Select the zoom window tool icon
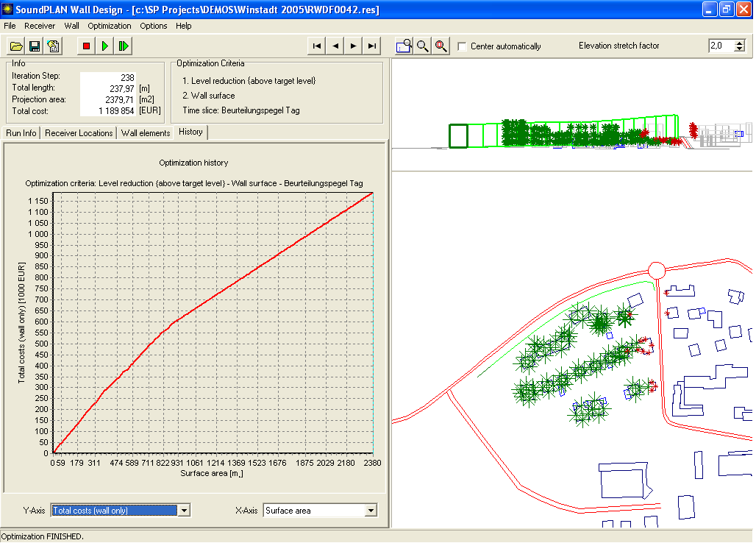Viewport: 756px width, 543px height. point(404,46)
